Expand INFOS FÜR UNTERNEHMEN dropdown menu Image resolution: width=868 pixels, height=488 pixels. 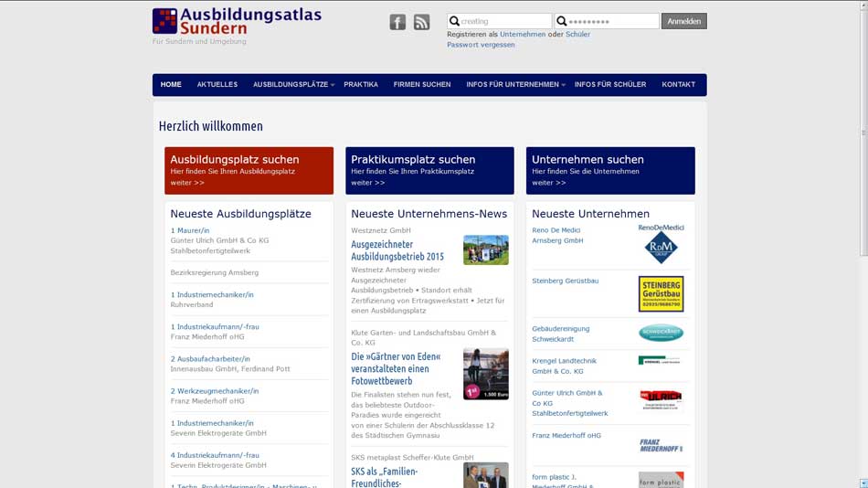[x=514, y=85]
